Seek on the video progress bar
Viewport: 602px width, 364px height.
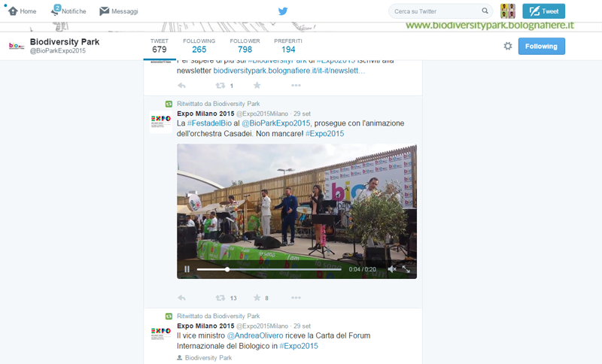click(x=269, y=269)
